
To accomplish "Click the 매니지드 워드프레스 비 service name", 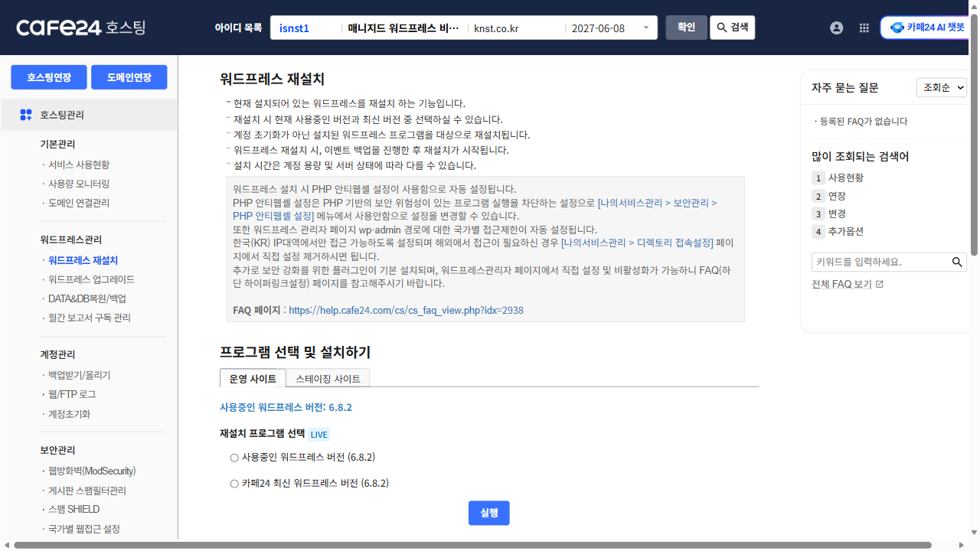I will (403, 28).
